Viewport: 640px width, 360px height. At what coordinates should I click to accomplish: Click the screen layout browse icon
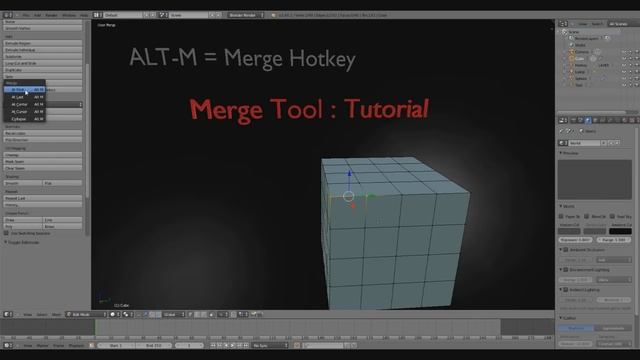97,15
